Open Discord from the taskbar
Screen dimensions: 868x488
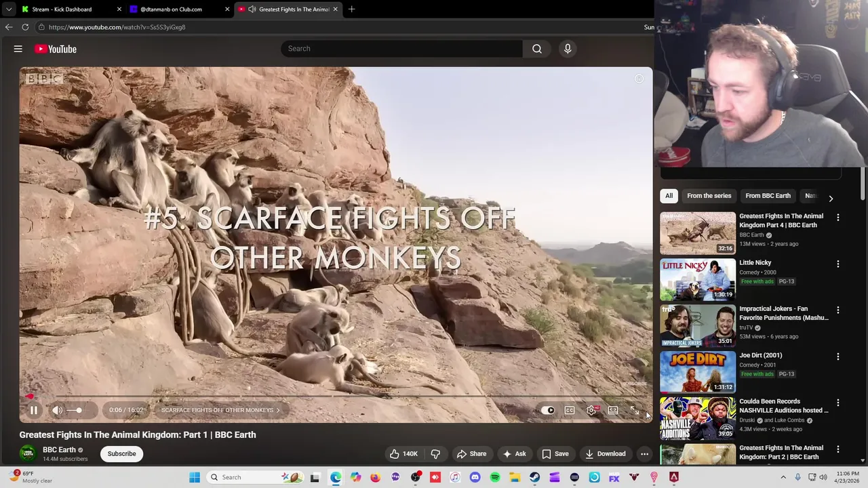point(475,477)
